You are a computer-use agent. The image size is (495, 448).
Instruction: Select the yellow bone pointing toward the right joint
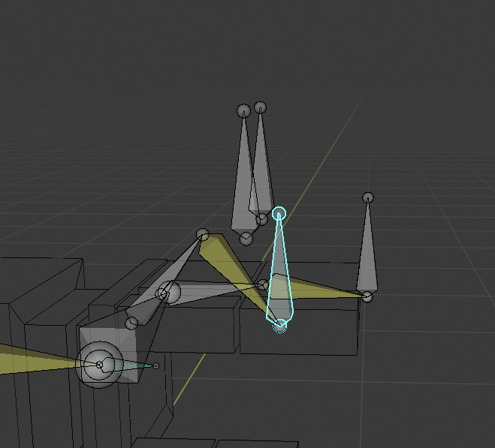pos(315,287)
